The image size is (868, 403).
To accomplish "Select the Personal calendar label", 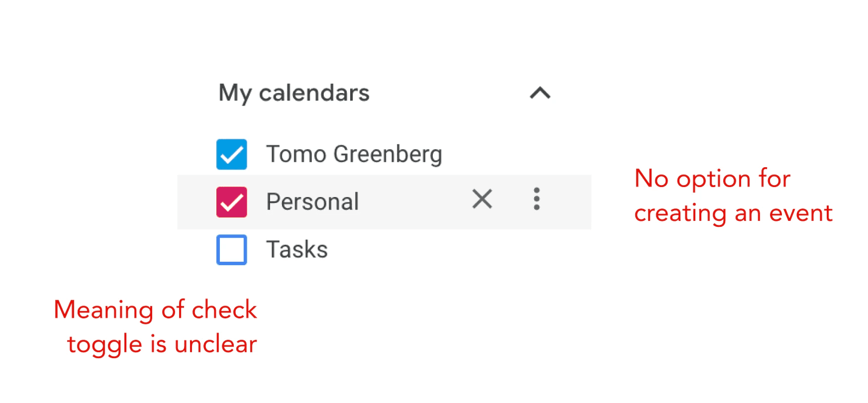I will coord(312,202).
